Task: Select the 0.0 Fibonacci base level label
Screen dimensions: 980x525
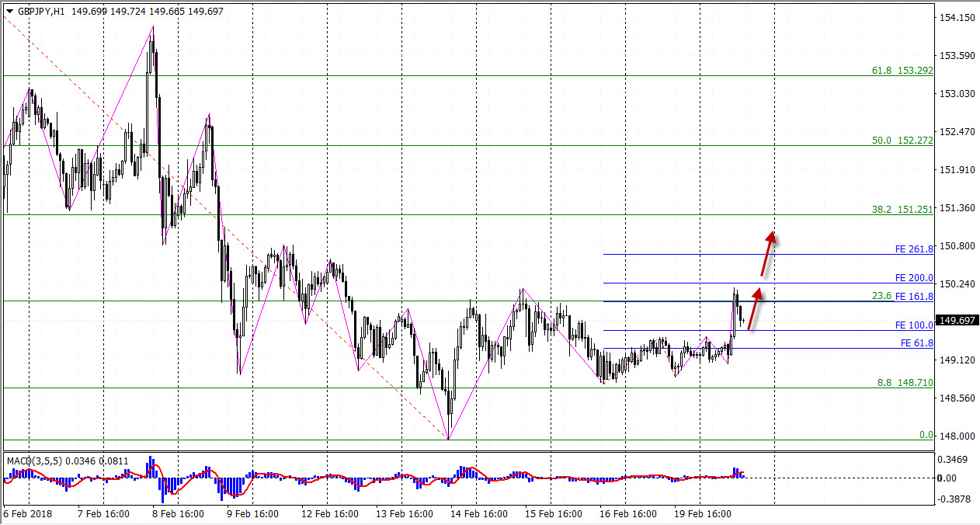Action: [x=926, y=435]
